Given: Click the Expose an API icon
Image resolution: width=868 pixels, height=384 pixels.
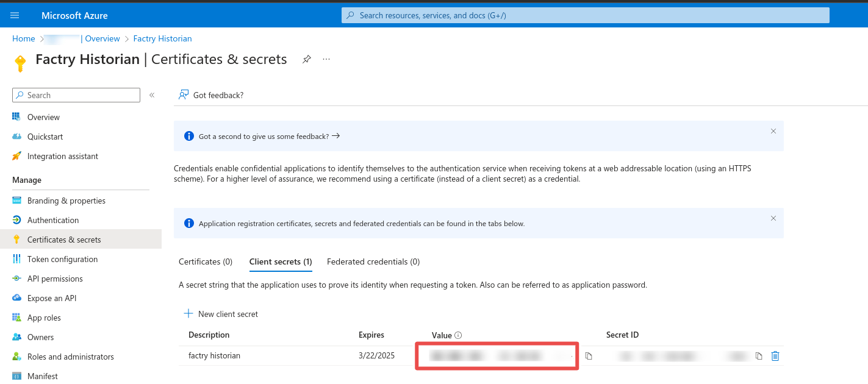Looking at the screenshot, I should point(16,298).
